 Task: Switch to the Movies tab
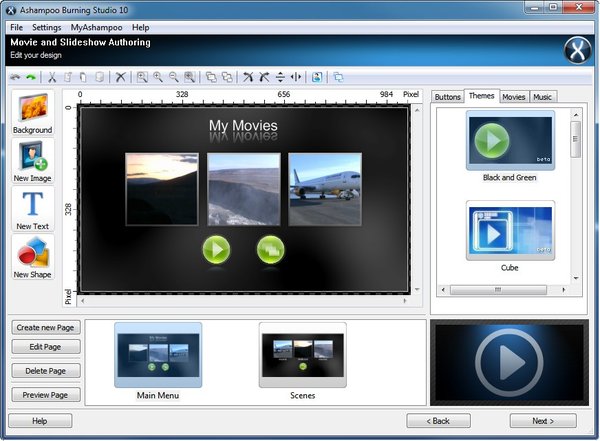pos(514,97)
